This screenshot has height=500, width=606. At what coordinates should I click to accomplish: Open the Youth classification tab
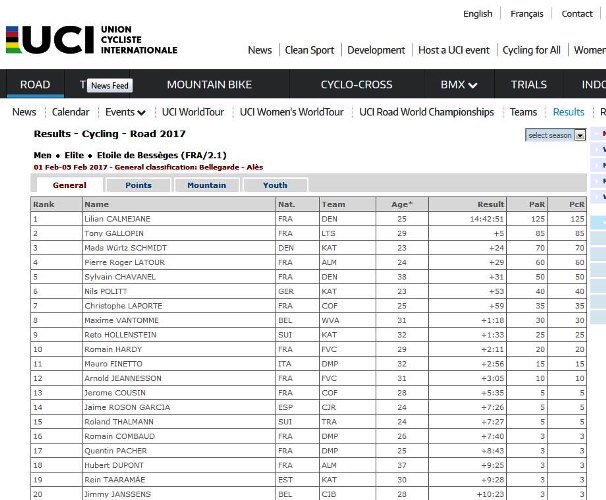pyautogui.click(x=274, y=185)
